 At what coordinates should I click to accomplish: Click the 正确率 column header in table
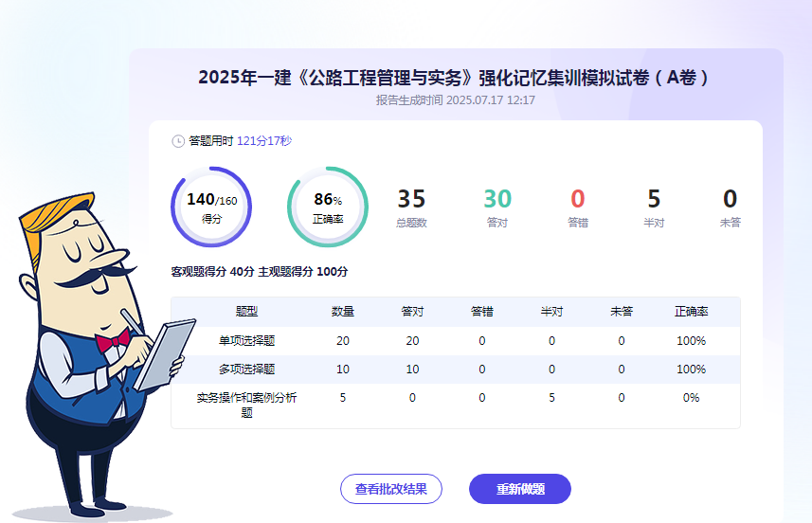point(692,311)
